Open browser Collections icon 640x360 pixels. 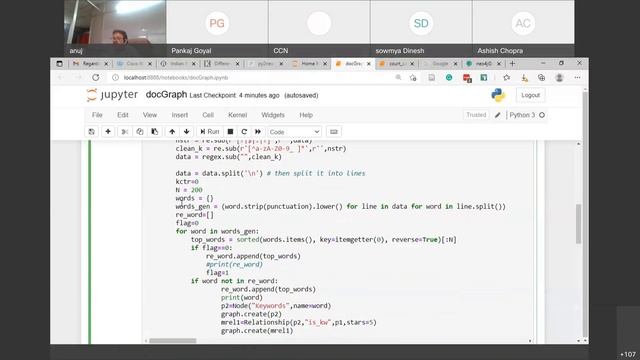pos(541,78)
